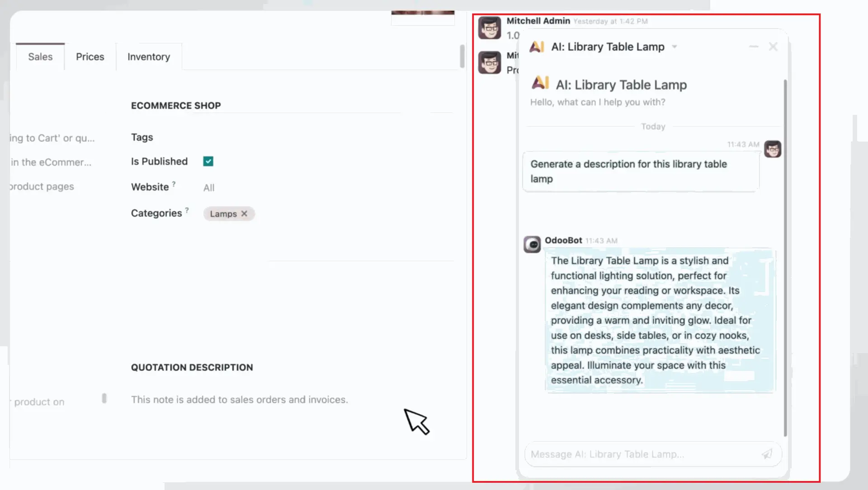Click the second Mitchell Admin avatar
Image resolution: width=868 pixels, height=490 pixels.
pos(490,62)
